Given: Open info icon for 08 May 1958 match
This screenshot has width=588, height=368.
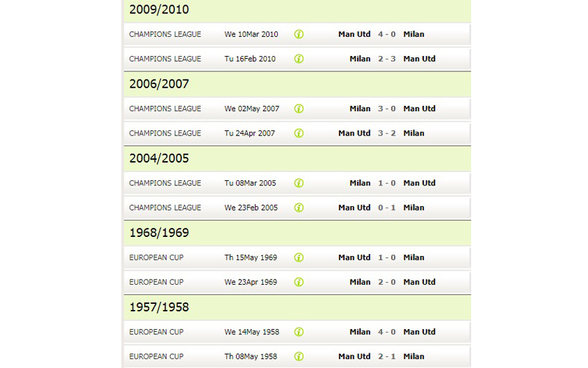Looking at the screenshot, I should [299, 356].
